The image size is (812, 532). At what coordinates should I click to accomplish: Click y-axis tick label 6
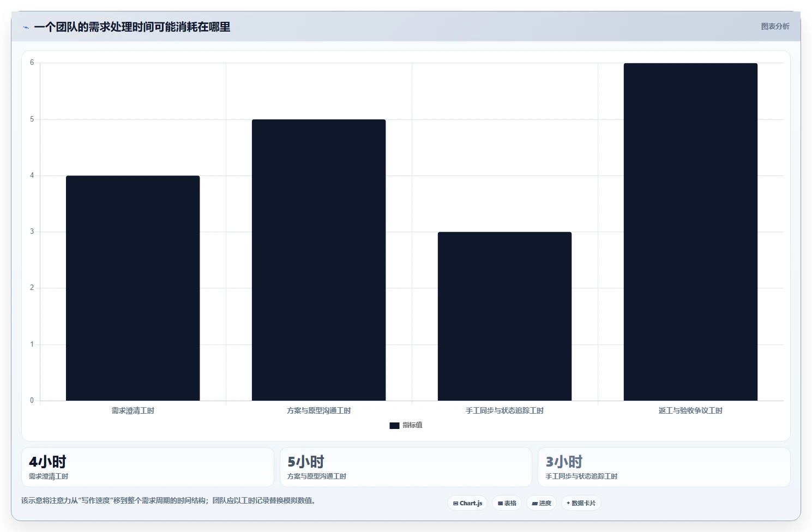click(x=32, y=63)
